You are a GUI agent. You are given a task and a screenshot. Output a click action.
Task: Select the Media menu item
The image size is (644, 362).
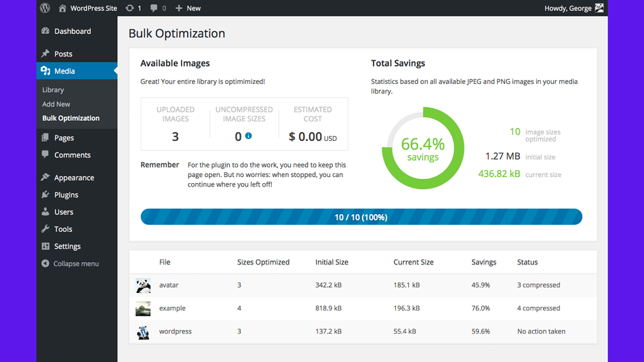pos(77,71)
